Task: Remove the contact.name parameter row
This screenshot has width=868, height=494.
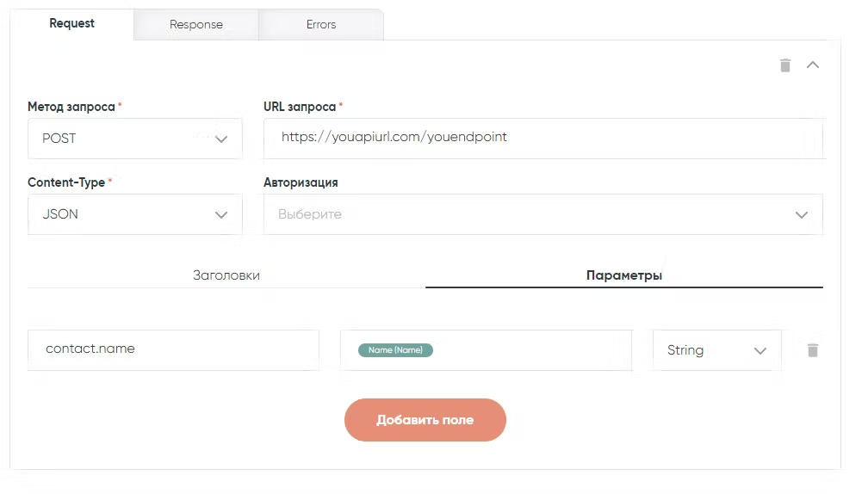Action: [812, 350]
